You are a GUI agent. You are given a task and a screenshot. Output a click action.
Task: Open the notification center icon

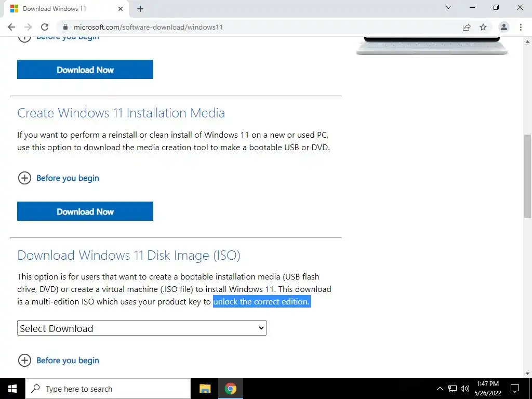pyautogui.click(x=515, y=389)
